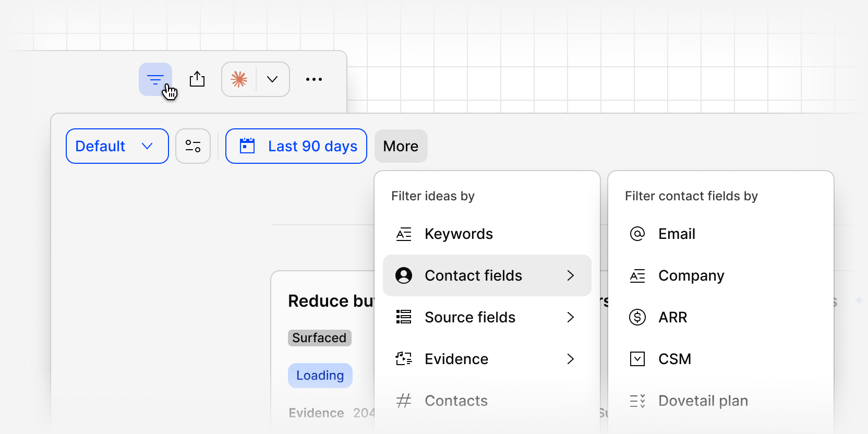Image resolution: width=868 pixels, height=434 pixels.
Task: Click the orange asterisk AI icon
Action: click(x=239, y=79)
